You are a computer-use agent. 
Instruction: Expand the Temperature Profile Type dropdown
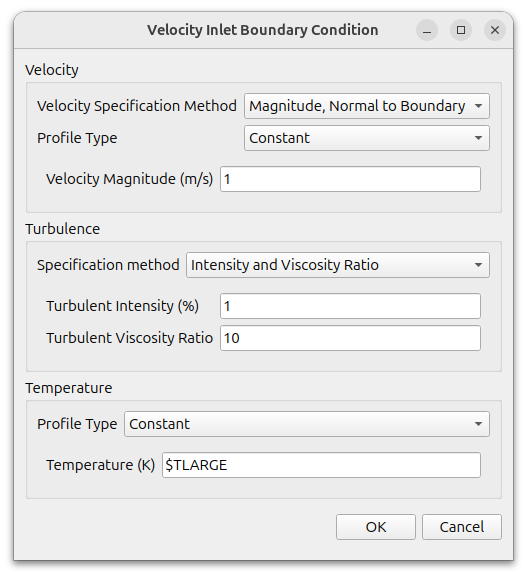[x=307, y=424]
